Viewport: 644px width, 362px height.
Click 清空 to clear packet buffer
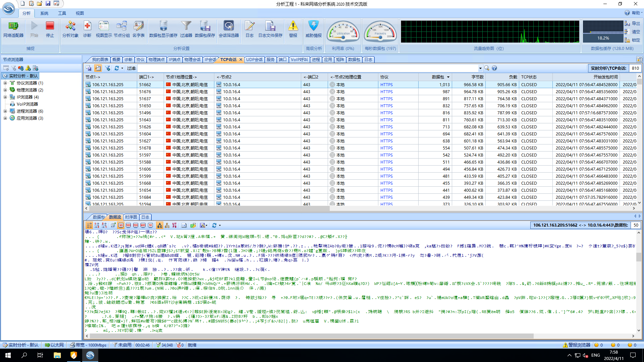point(632,32)
